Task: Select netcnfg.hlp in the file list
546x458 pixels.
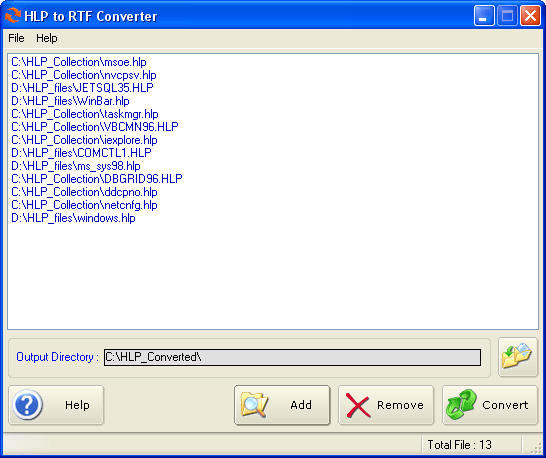Action: (84, 205)
